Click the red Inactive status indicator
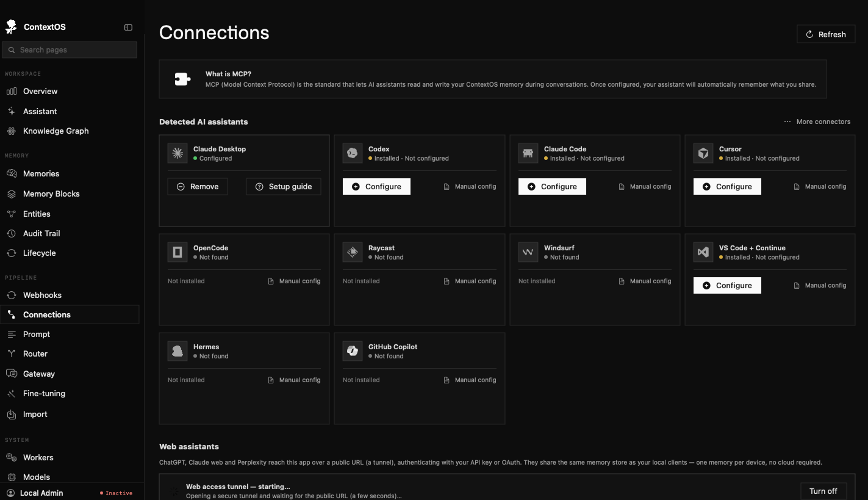This screenshot has width=868, height=500. (x=116, y=493)
